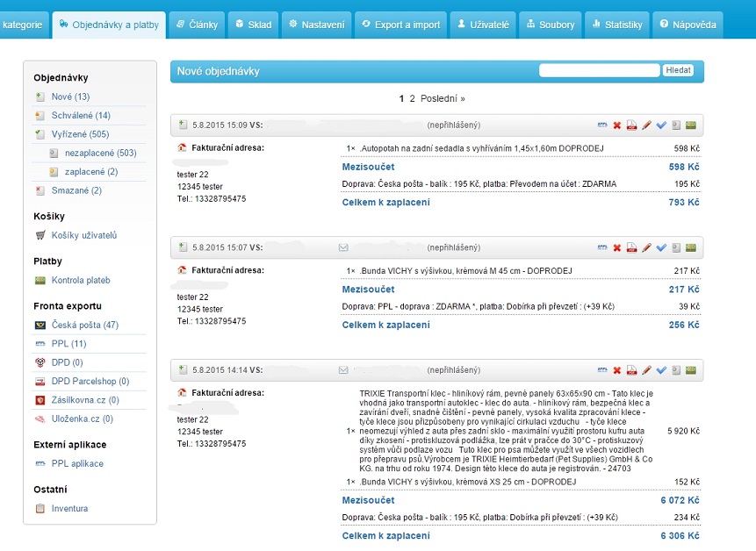Screen dimensions: 756x551
Task: Open PDF icon for the 15:09 order
Action: point(631,125)
